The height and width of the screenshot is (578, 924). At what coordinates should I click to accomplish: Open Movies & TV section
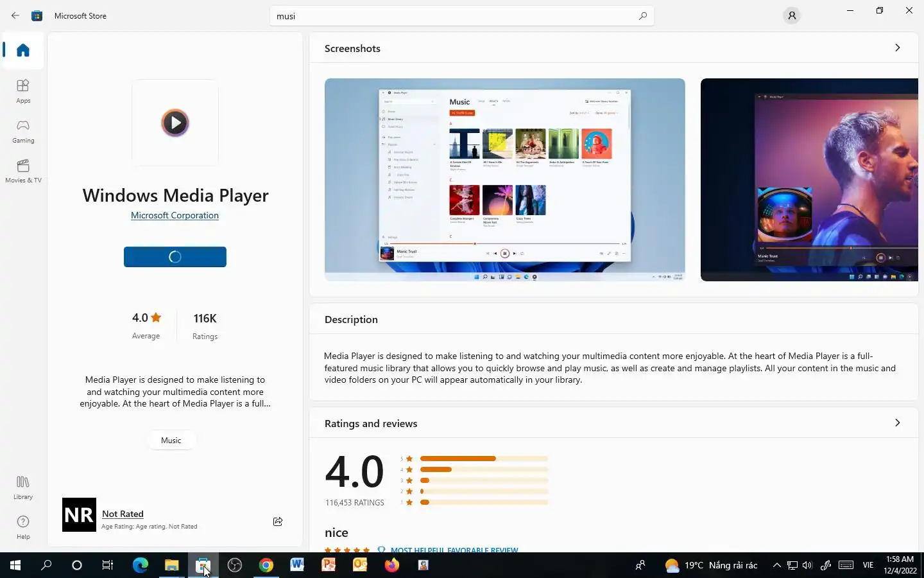[x=23, y=171]
